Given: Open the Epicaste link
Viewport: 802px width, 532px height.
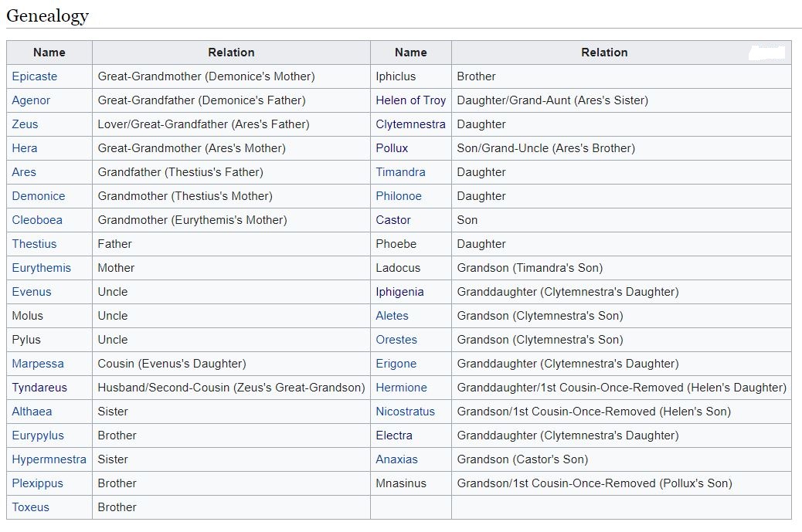Looking at the screenshot, I should pyautogui.click(x=35, y=76).
